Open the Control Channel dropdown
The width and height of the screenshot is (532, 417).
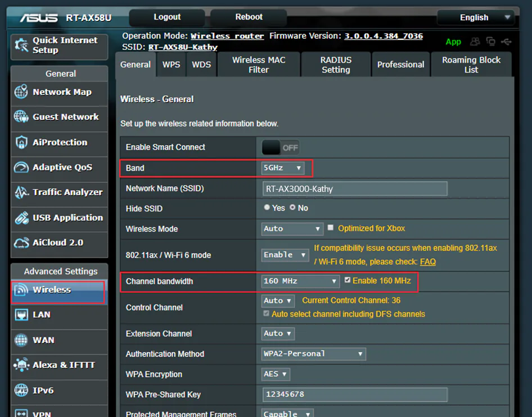[x=278, y=301]
